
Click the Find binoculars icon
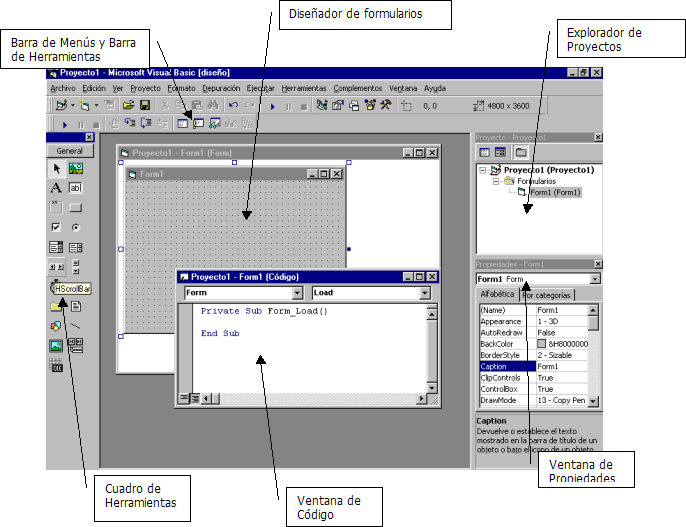click(213, 105)
